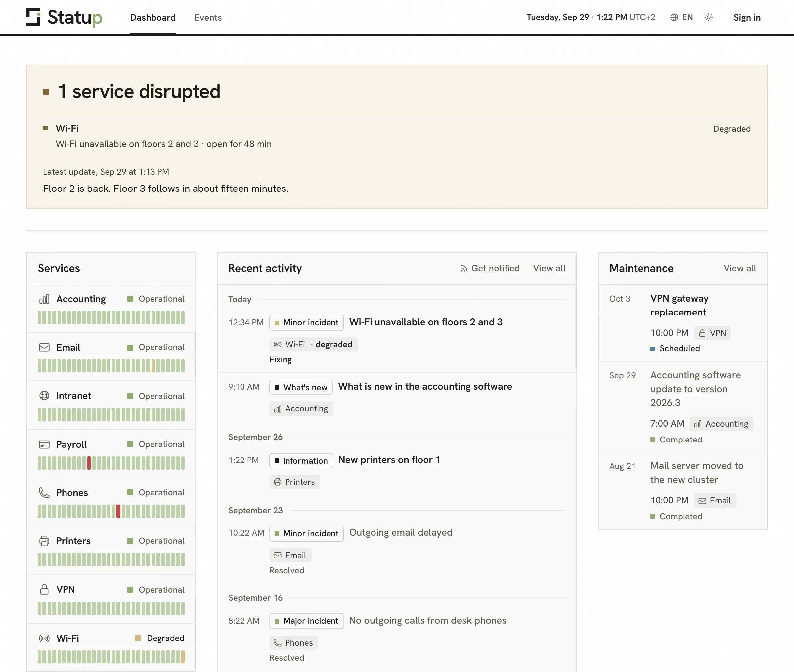The image size is (794, 672).
Task: Open the EN language selector
Action: coord(682,17)
